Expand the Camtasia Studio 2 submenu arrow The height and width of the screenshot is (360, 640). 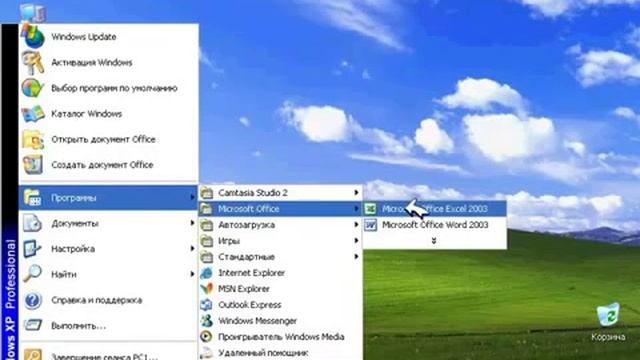tap(356, 192)
